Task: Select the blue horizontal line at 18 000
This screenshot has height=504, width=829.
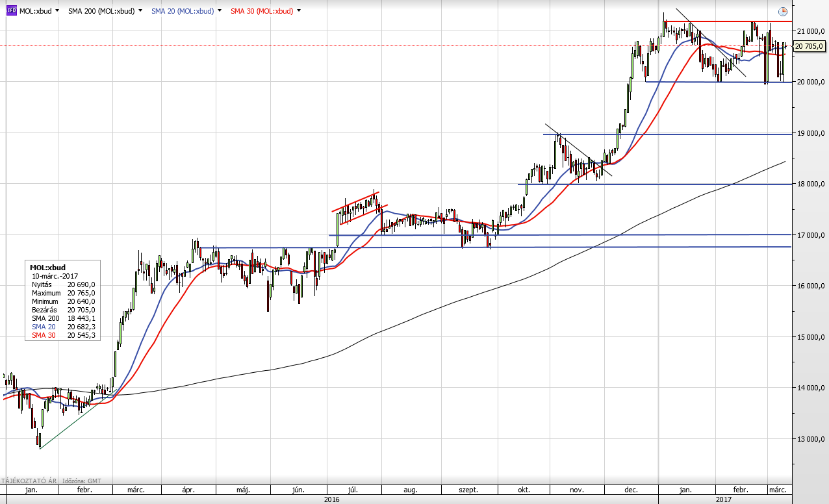Action: 654,184
